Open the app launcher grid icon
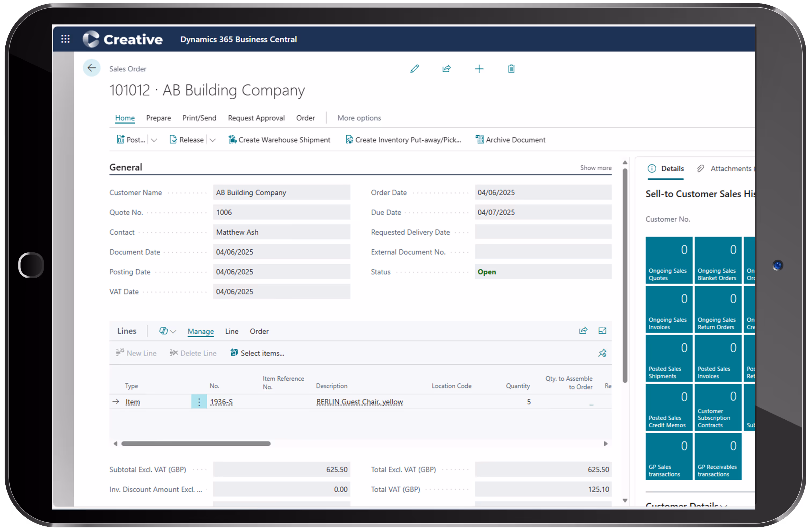This screenshot has width=812, height=531. click(65, 39)
